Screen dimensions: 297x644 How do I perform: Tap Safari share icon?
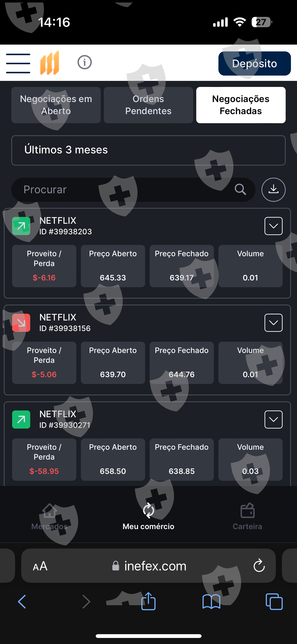[x=148, y=601]
